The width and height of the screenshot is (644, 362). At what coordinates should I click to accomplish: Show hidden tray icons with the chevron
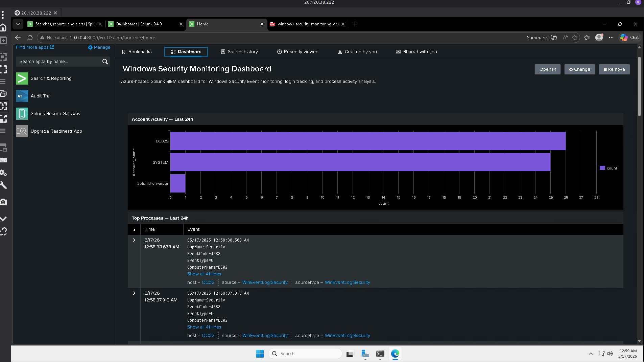pos(591,354)
